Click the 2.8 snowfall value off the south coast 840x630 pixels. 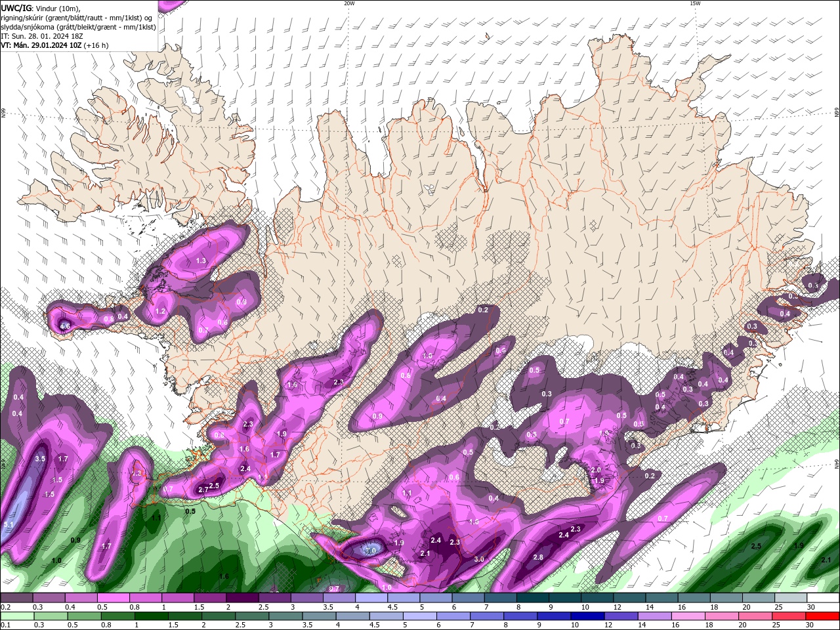[x=538, y=557]
